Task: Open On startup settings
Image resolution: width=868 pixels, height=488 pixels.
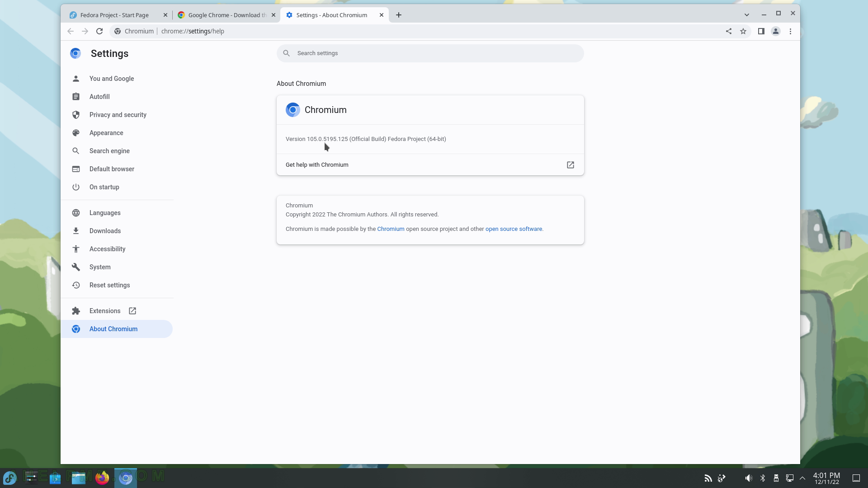Action: point(117,187)
